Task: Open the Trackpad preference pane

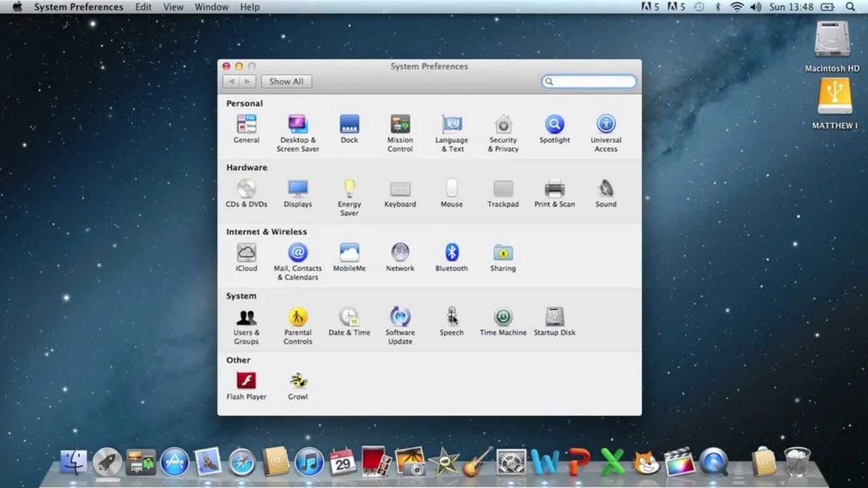Action: click(503, 193)
